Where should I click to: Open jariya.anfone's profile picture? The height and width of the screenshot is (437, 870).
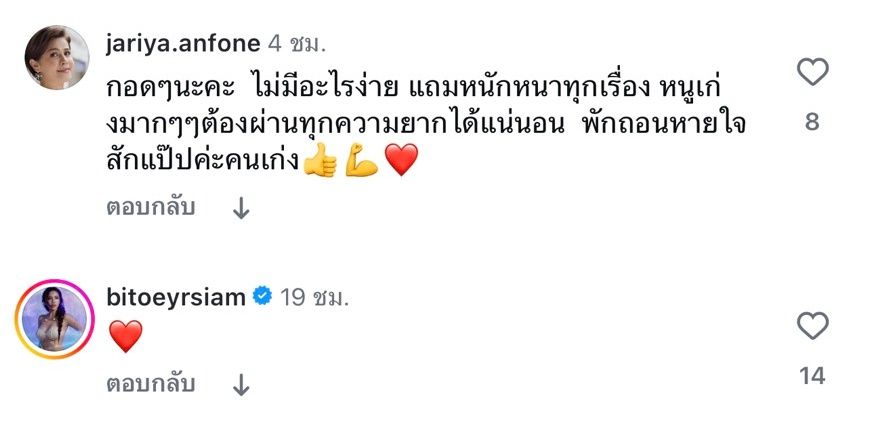[51, 60]
